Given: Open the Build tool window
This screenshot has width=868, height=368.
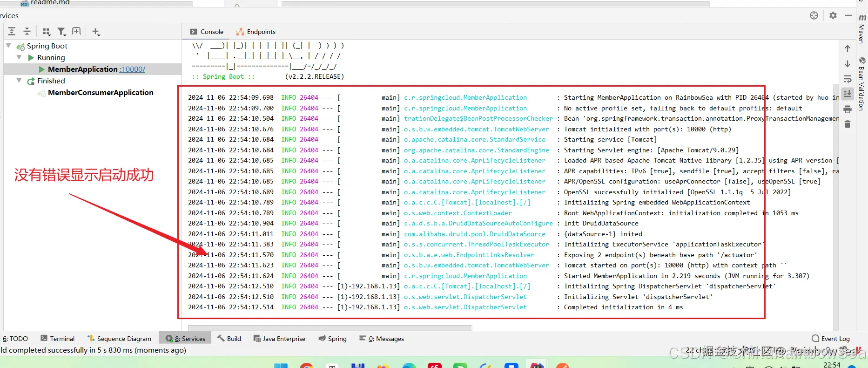Looking at the screenshot, I should click(229, 339).
